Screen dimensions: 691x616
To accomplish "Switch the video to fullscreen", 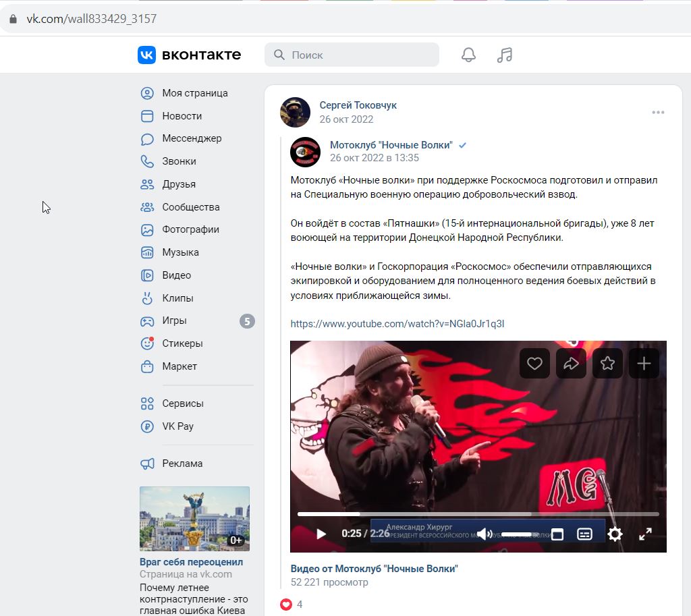I will 645,534.
